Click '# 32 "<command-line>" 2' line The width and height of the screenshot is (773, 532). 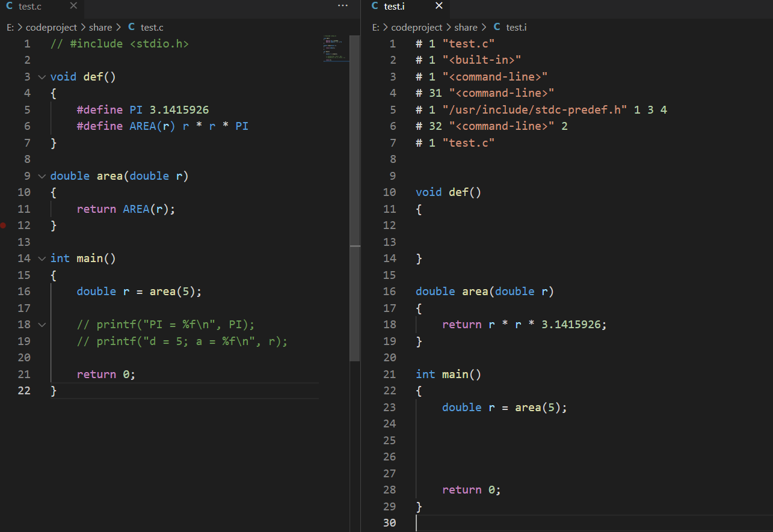tap(491, 126)
